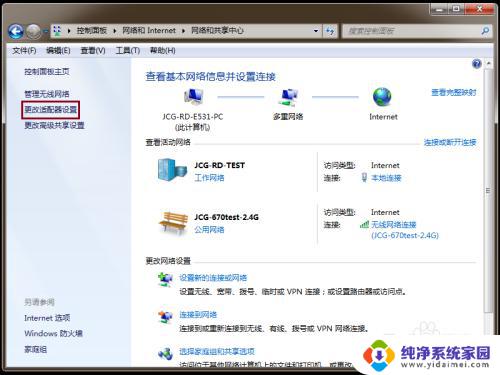Viewport: 500px width, 375px height.
Task: Click the 连接到网络 icon
Action: coord(165,316)
